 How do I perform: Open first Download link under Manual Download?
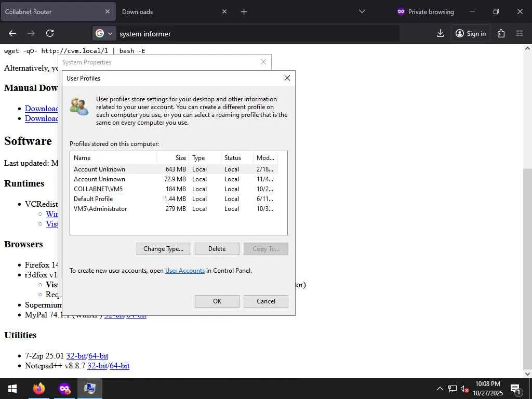(42, 109)
